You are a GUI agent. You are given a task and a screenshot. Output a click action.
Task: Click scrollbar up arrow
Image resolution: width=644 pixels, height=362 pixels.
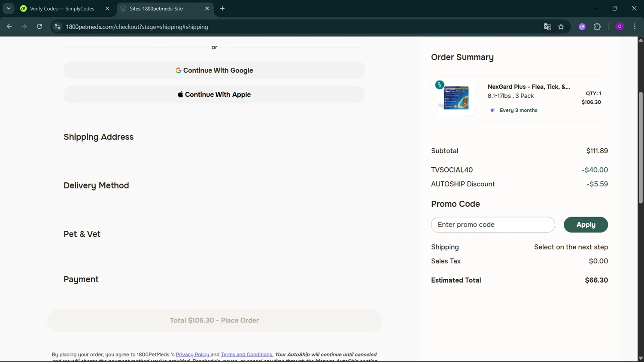click(641, 40)
